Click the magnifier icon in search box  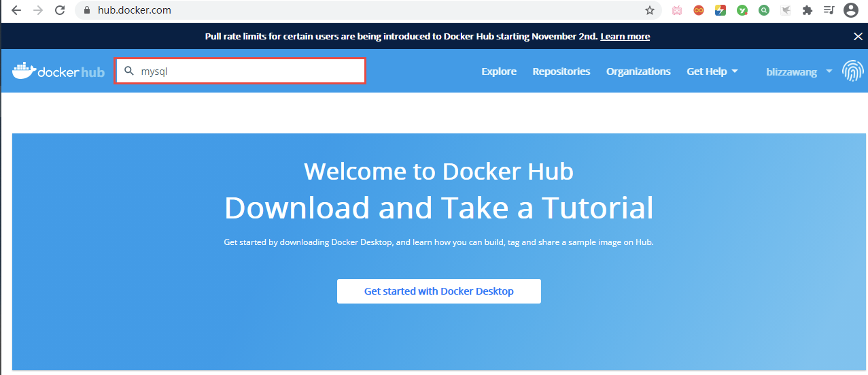[x=128, y=71]
